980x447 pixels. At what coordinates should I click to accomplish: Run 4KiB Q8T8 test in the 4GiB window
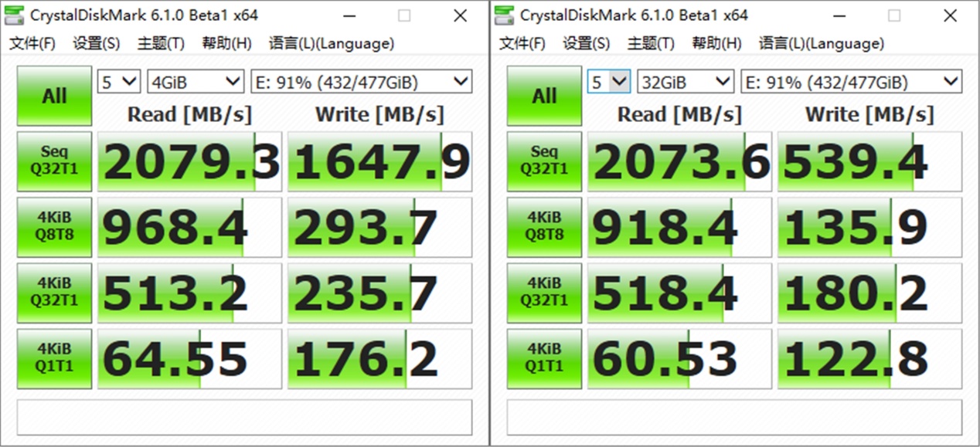tap(54, 227)
